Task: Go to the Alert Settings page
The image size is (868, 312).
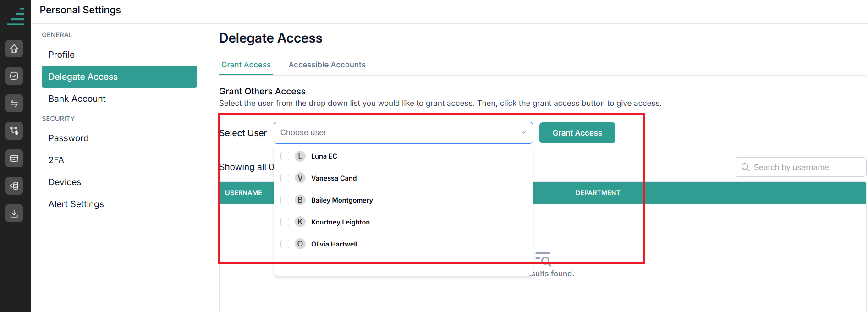Action: [x=76, y=204]
